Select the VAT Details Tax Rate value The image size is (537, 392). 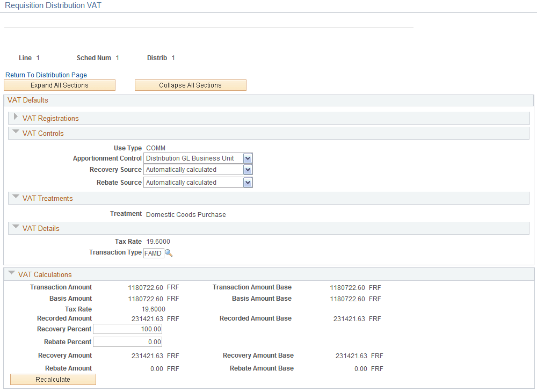pyautogui.click(x=158, y=242)
